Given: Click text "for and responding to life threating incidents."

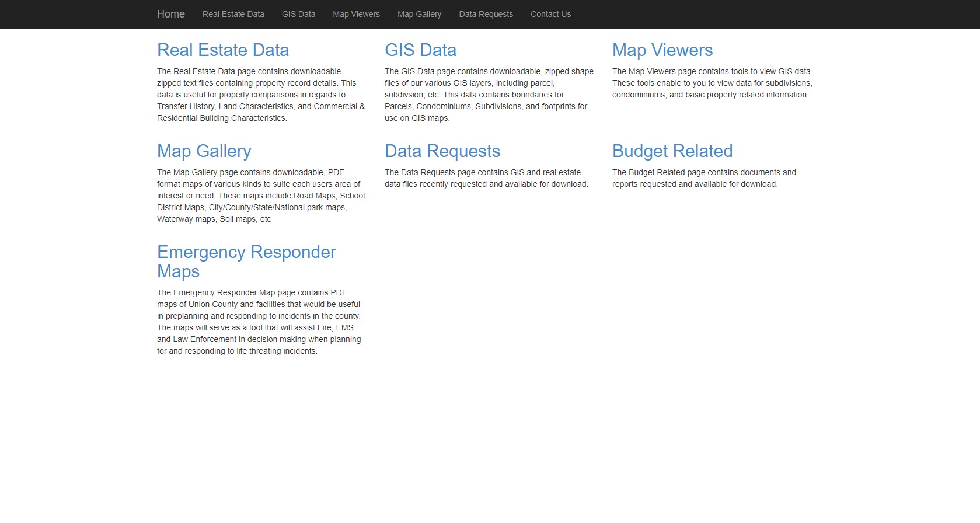Looking at the screenshot, I should pyautogui.click(x=237, y=351).
